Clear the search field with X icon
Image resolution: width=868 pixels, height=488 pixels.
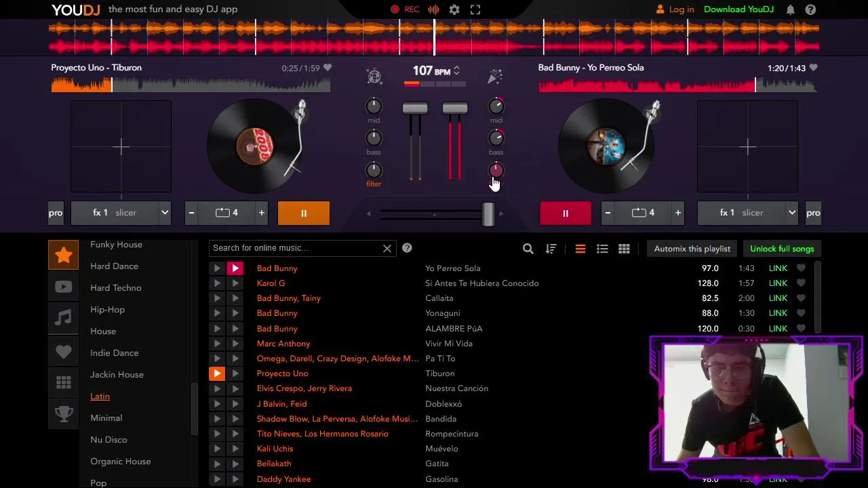click(x=387, y=248)
